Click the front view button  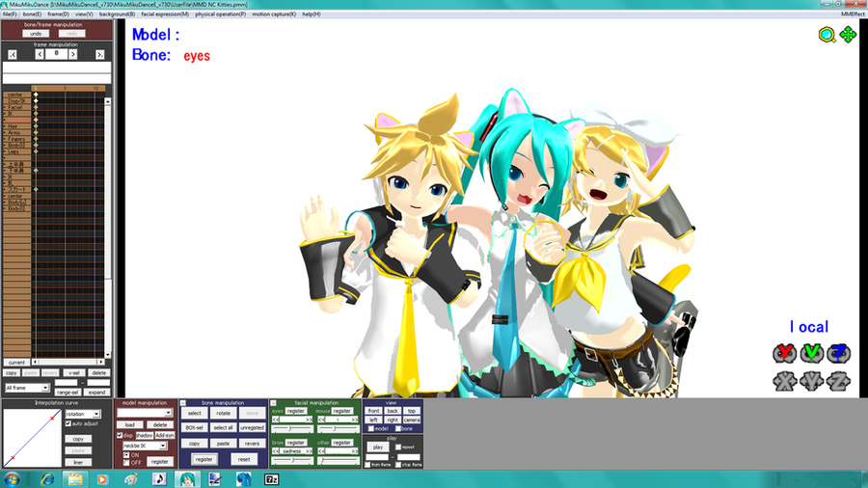(x=373, y=411)
